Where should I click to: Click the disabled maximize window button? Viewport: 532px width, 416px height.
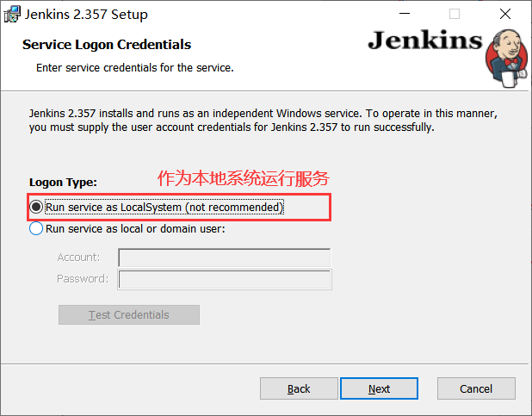click(455, 14)
